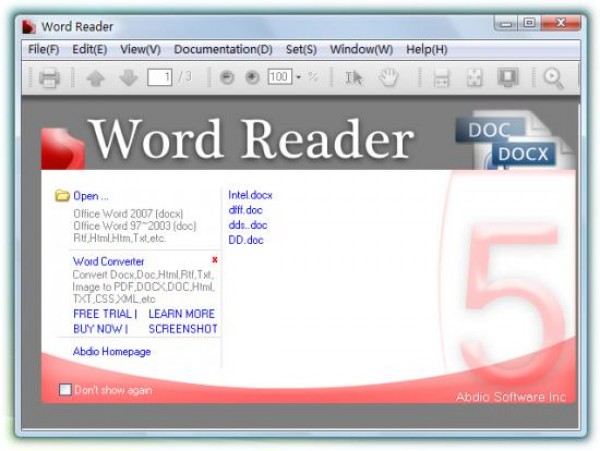This screenshot has height=451, width=600.
Task: Click the SCREENSHOT link
Action: (183, 329)
